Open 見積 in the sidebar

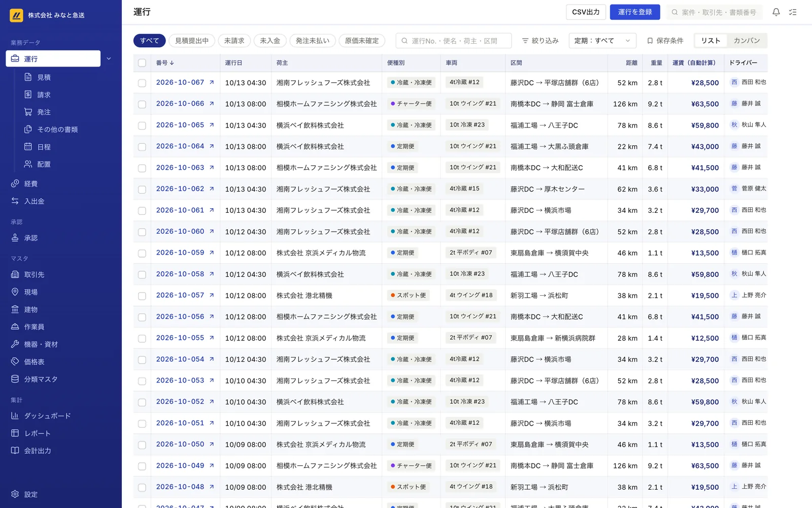[44, 77]
